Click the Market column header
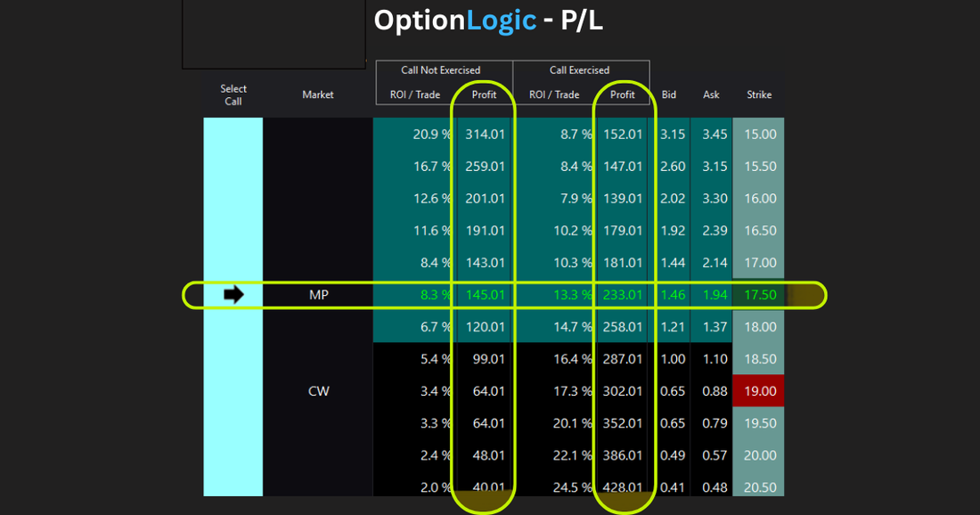 (317, 94)
